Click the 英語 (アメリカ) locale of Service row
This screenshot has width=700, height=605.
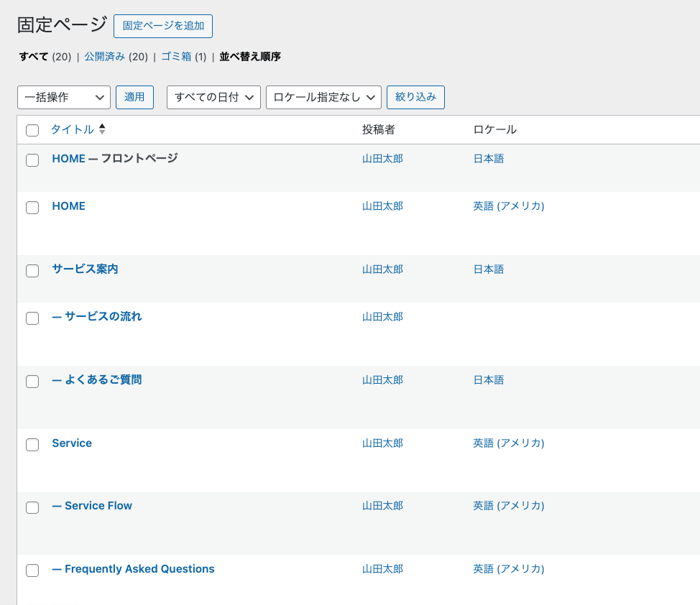[x=508, y=443]
